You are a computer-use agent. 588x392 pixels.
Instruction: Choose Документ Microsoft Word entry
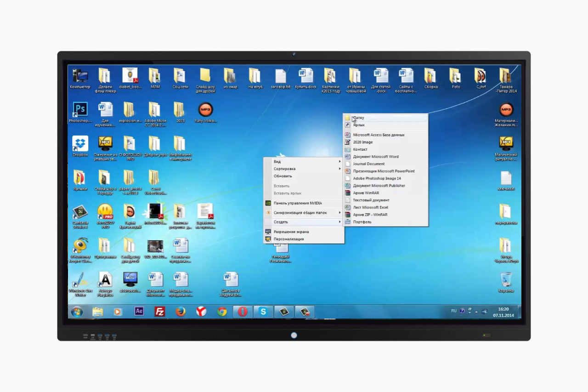click(x=385, y=157)
